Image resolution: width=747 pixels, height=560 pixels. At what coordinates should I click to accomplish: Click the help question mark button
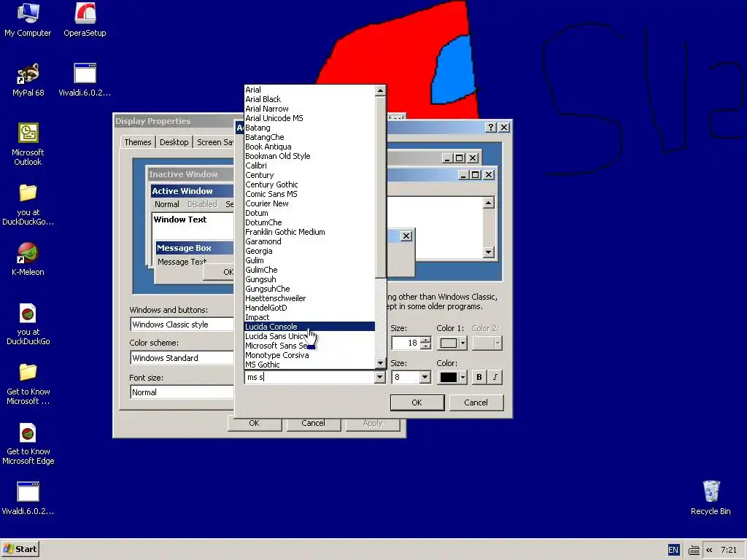(x=491, y=127)
